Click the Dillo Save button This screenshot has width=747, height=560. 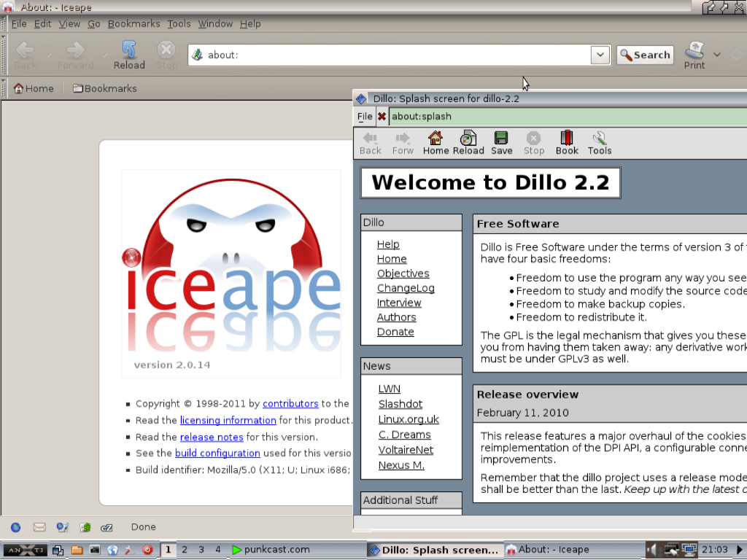tap(502, 144)
